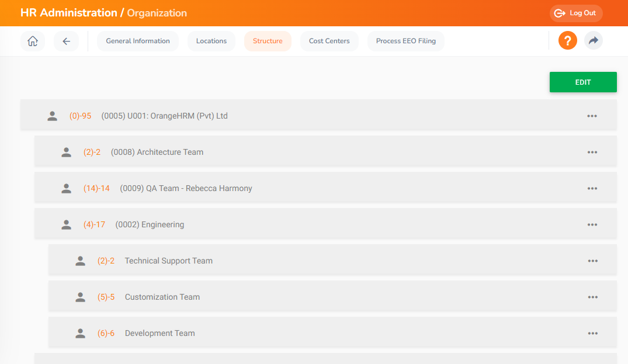This screenshot has height=364, width=628.
Task: Click the (5)-5 employee count
Action: (106, 297)
